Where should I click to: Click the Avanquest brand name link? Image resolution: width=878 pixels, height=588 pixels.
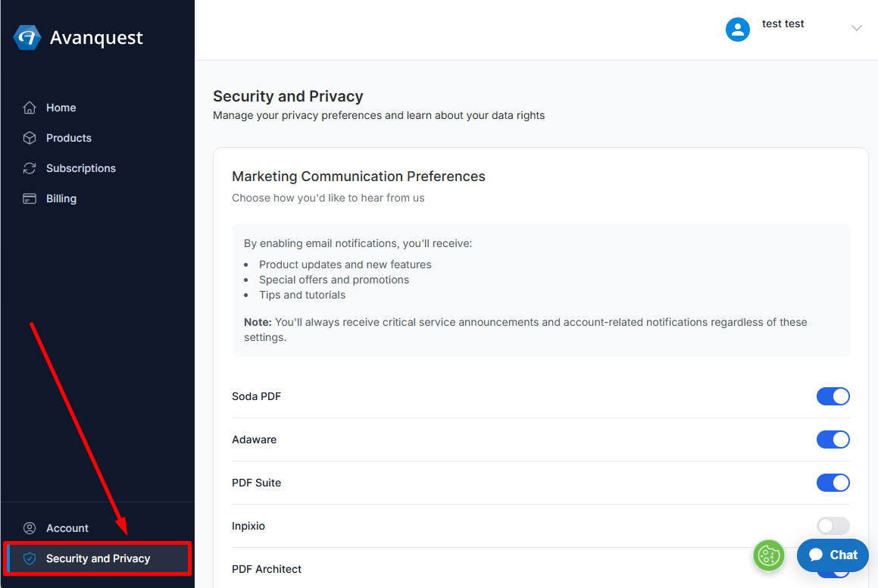click(96, 38)
